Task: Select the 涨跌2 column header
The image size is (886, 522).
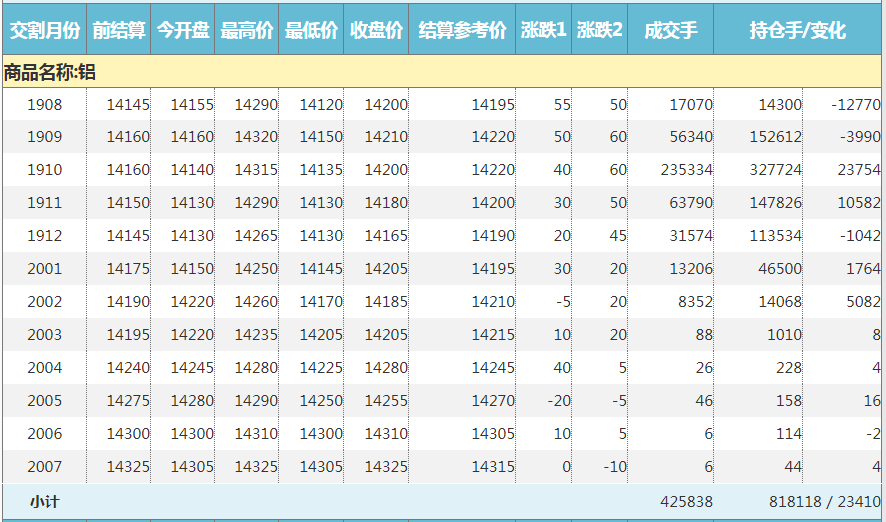Action: 600,30
